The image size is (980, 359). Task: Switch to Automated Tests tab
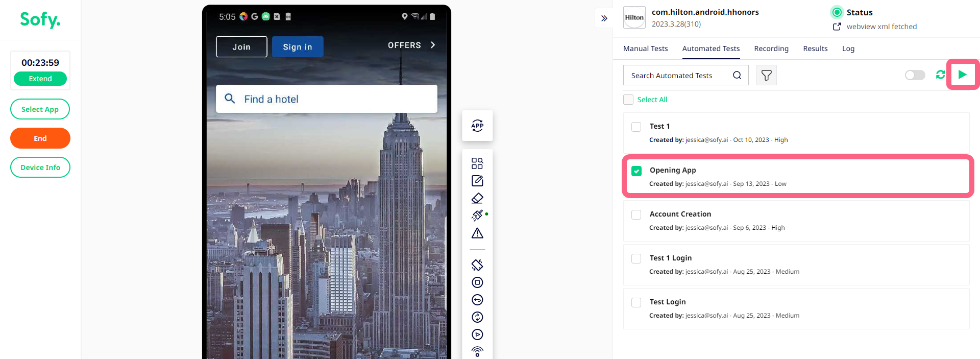[x=711, y=49]
